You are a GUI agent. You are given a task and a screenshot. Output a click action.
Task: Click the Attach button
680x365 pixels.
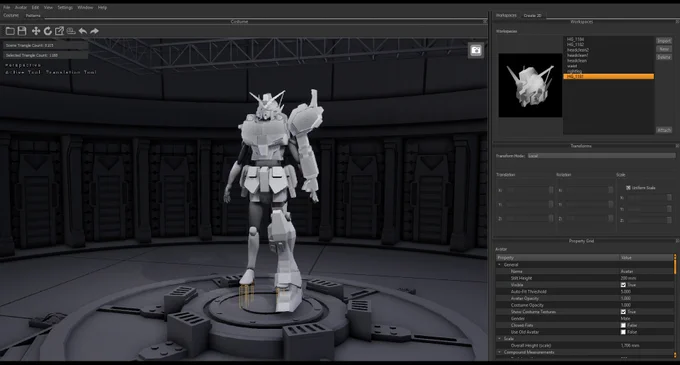(664, 130)
